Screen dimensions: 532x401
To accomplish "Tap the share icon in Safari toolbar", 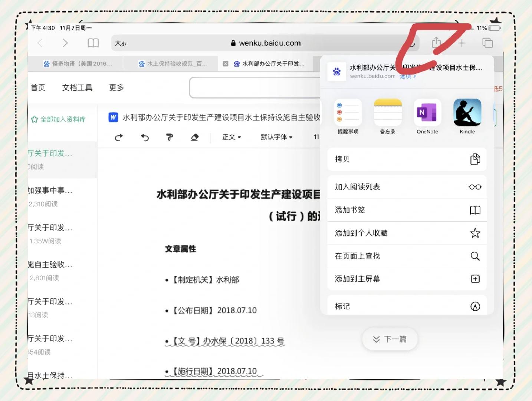I will coord(436,43).
